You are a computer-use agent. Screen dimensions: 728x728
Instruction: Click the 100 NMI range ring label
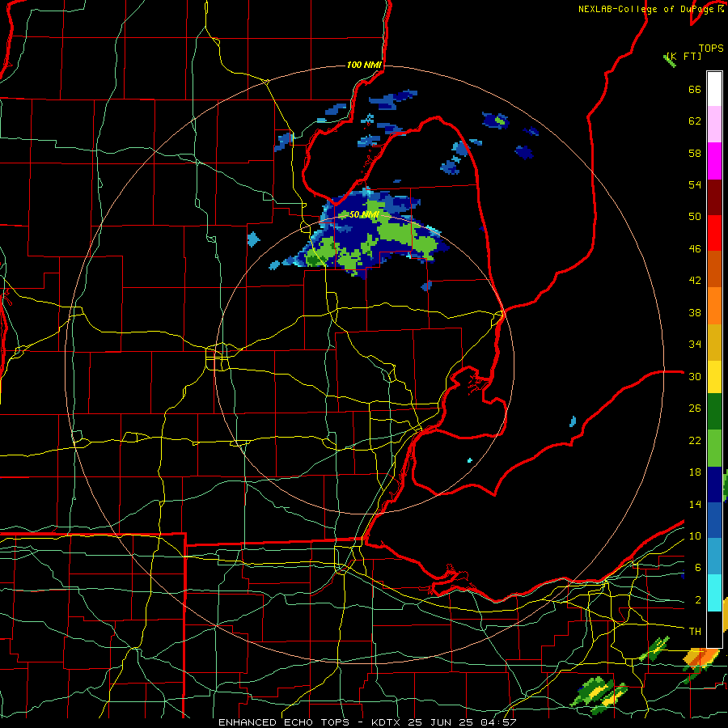(x=364, y=65)
